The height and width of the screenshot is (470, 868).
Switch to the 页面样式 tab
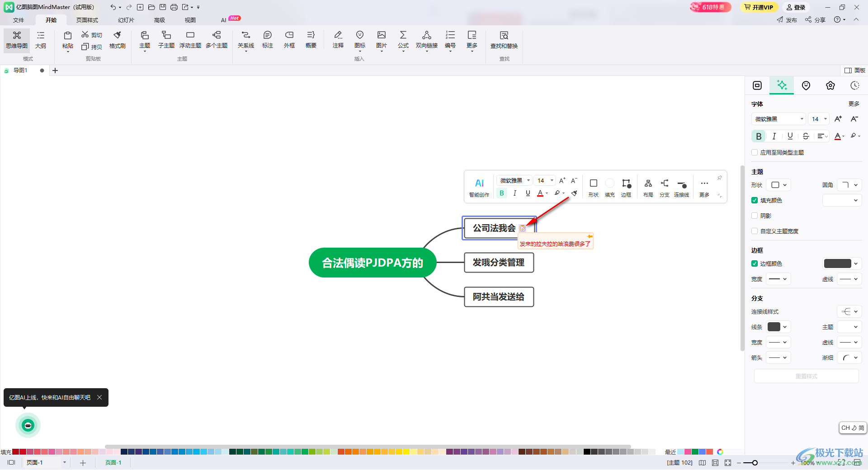tap(87, 20)
